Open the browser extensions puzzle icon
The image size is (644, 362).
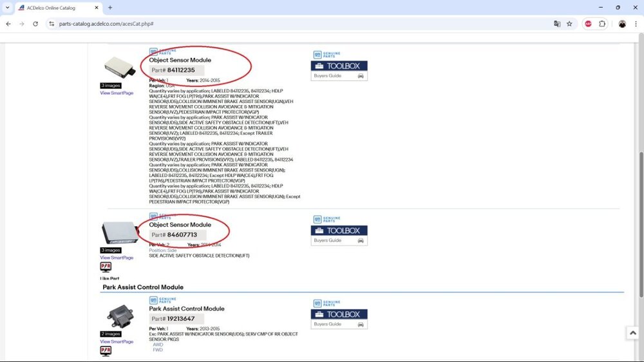tap(603, 24)
